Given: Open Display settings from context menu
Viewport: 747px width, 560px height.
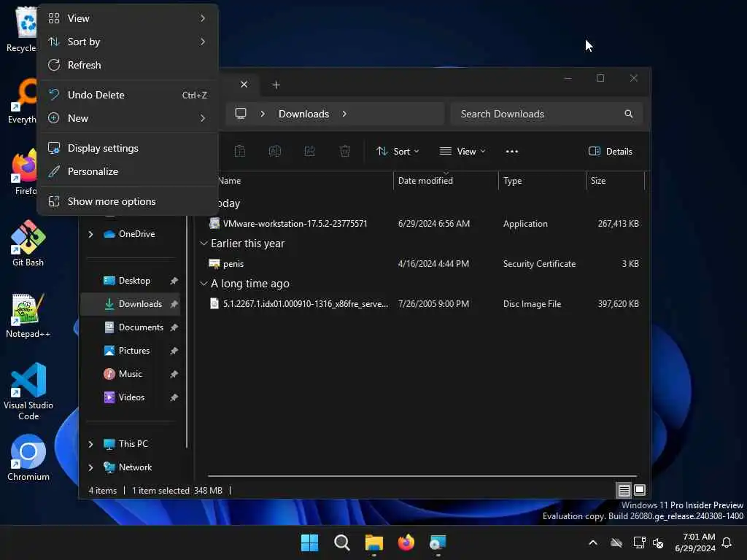Looking at the screenshot, I should 127,148.
